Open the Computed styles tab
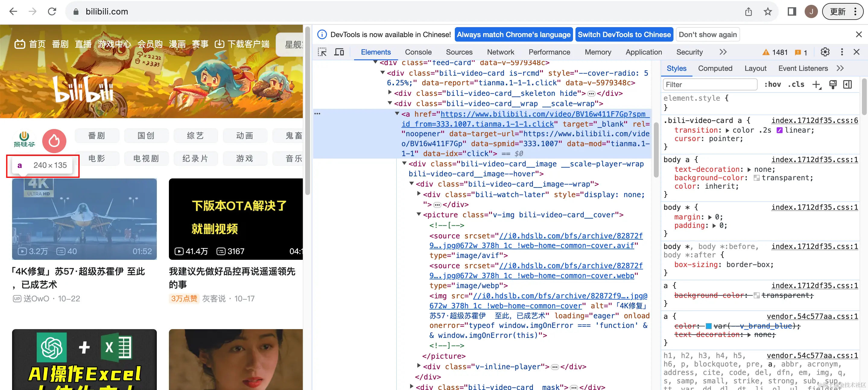 tap(715, 68)
